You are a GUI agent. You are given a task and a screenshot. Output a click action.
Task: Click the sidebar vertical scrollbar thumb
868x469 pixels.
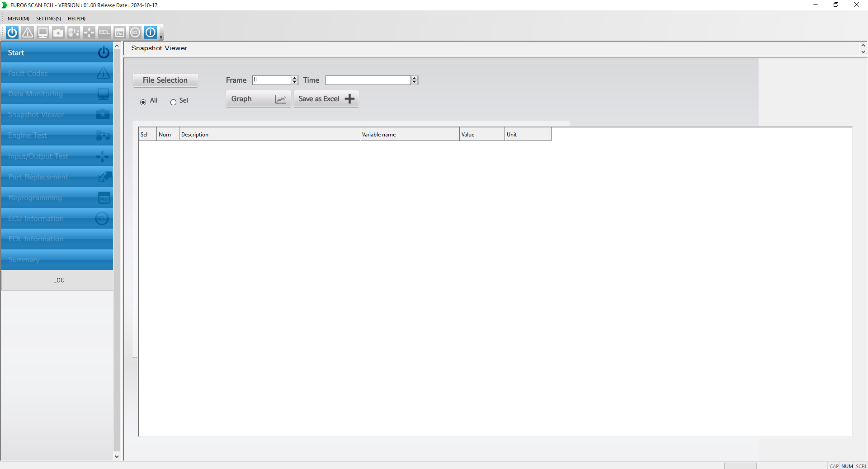click(117, 251)
